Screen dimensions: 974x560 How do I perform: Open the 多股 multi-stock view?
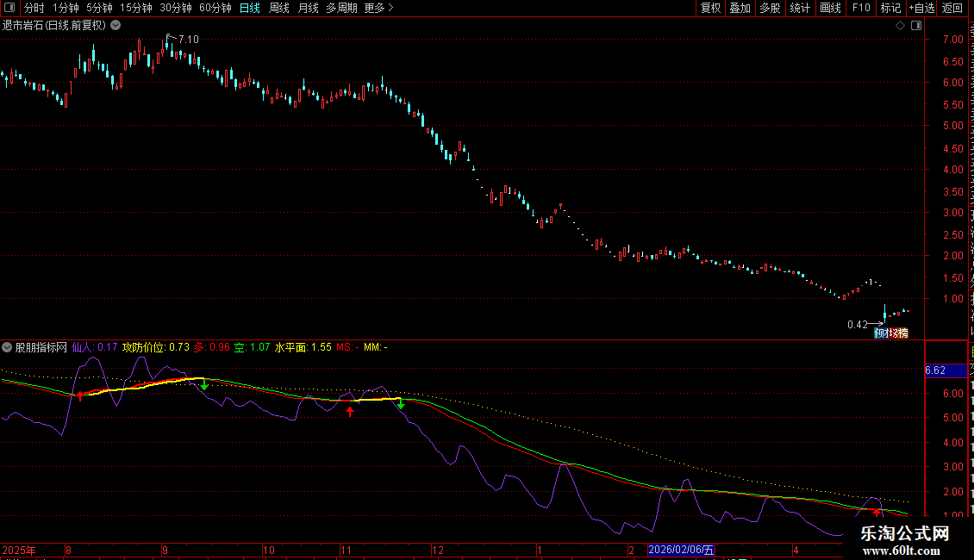(770, 8)
